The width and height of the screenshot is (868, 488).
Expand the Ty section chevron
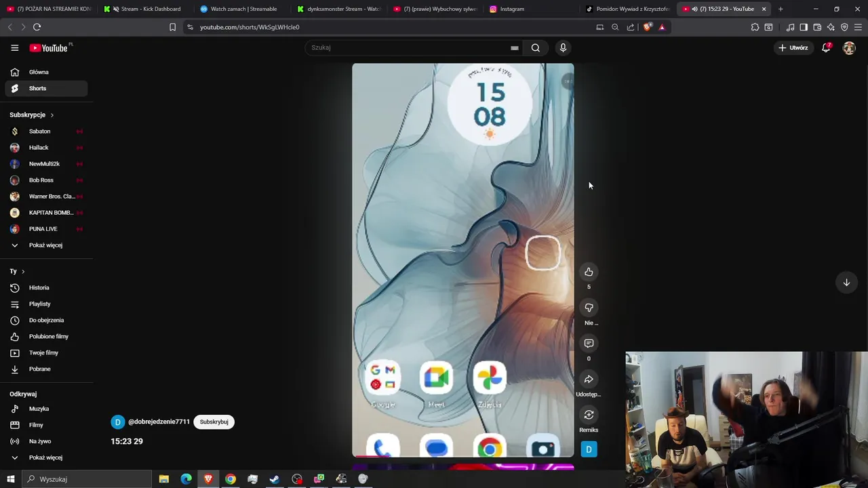pyautogui.click(x=23, y=271)
